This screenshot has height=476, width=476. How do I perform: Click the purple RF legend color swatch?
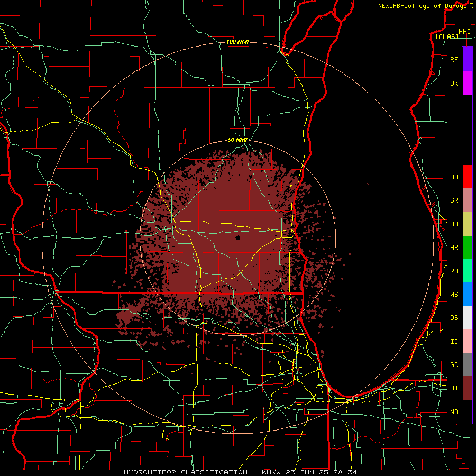point(467,59)
